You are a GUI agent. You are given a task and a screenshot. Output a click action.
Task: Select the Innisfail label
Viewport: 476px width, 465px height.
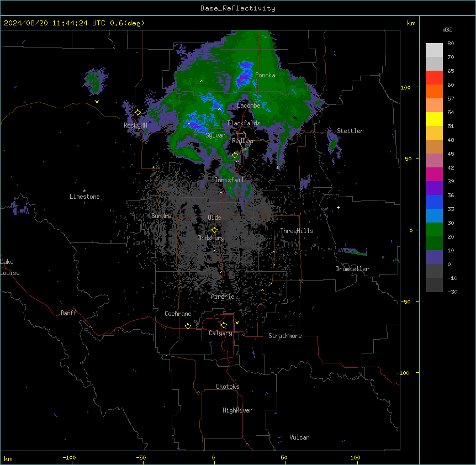click(229, 180)
